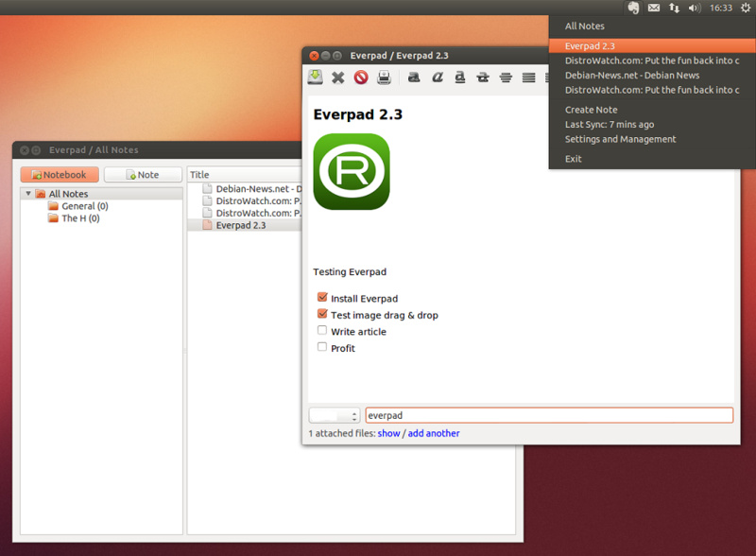Screen dimensions: 756x556
Task: Check the Write article checkbox
Action: [x=322, y=330]
